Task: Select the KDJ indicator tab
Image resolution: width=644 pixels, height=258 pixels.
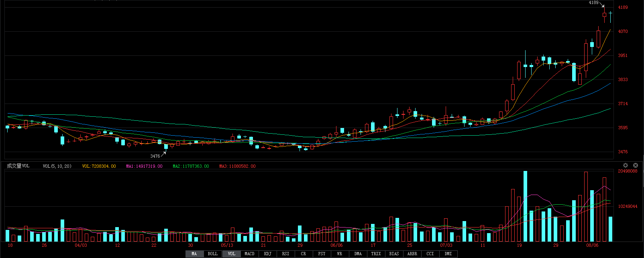Action: coord(268,254)
